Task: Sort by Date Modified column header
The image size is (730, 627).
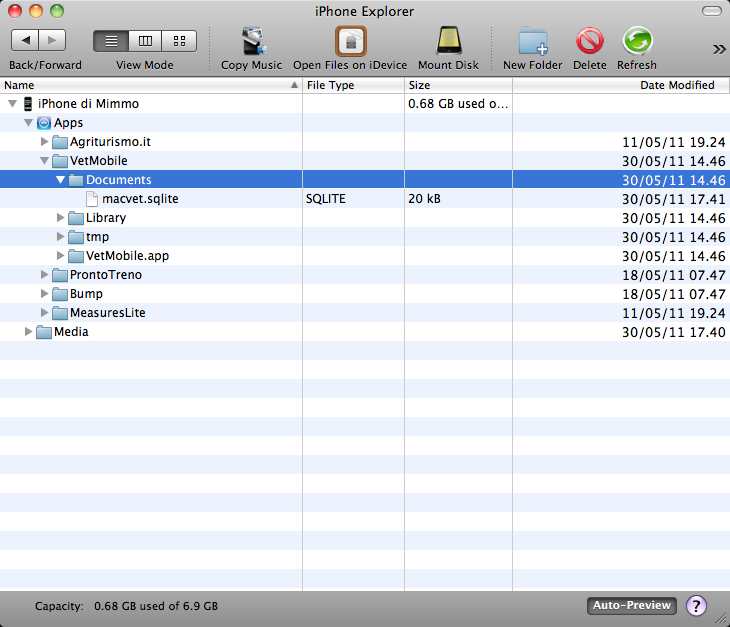Action: tap(621, 85)
